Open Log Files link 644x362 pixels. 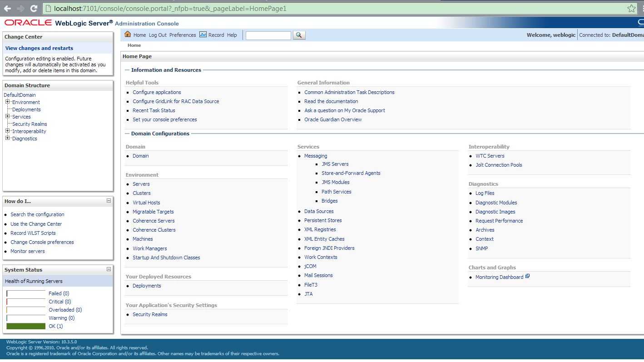point(485,193)
